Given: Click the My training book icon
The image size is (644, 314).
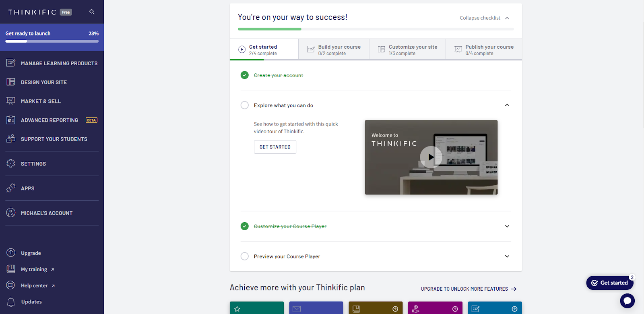Looking at the screenshot, I should pyautogui.click(x=11, y=269).
